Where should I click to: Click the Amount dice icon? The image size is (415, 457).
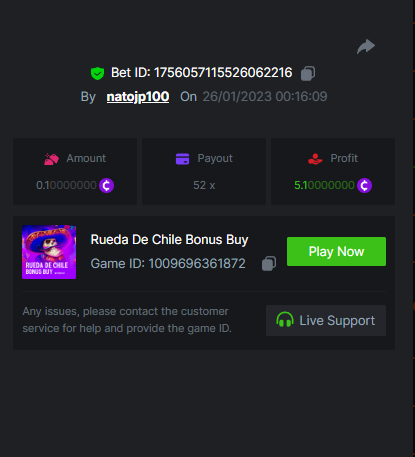pos(51,159)
